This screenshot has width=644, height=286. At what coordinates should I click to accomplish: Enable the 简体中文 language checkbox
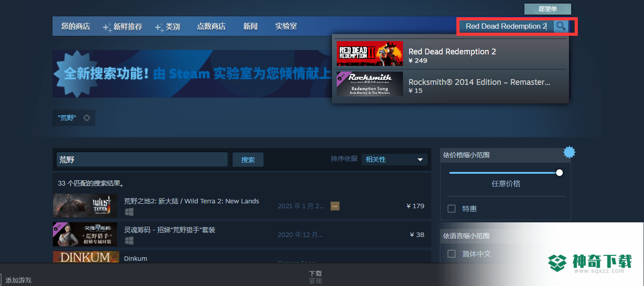[452, 254]
